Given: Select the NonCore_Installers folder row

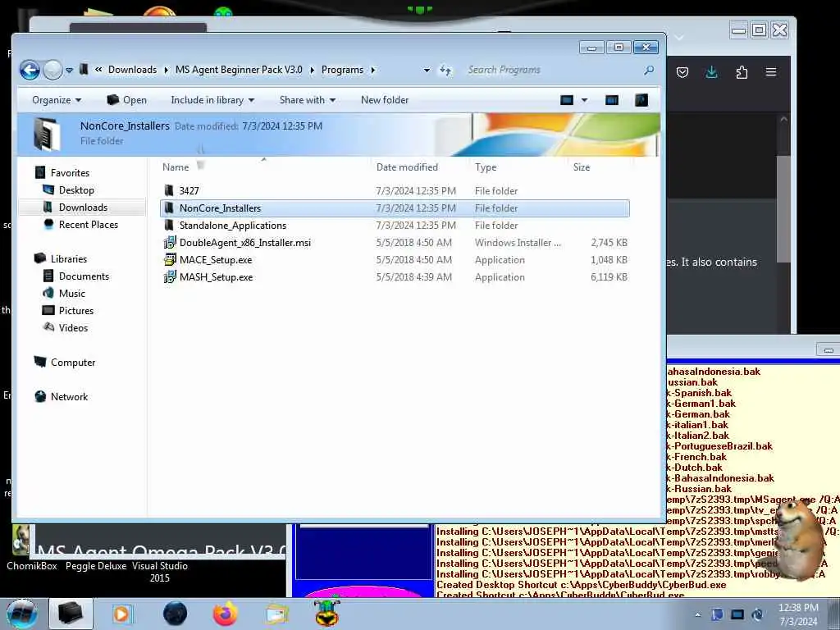Looking at the screenshot, I should [x=395, y=208].
